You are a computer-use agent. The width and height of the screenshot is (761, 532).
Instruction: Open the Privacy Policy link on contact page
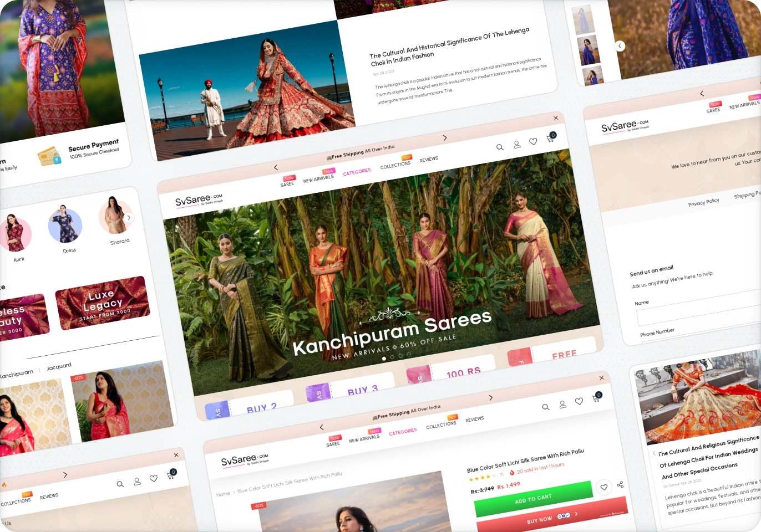coord(704,203)
